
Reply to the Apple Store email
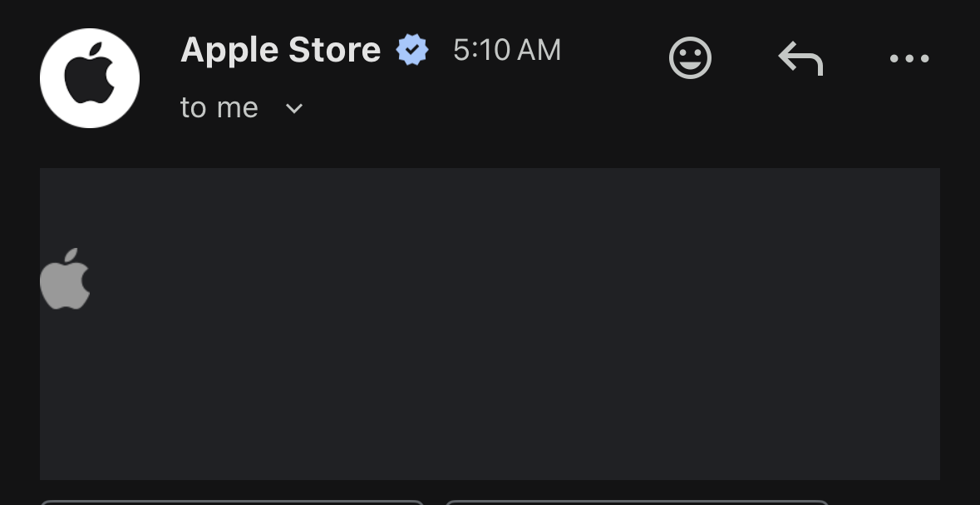pyautogui.click(x=800, y=59)
